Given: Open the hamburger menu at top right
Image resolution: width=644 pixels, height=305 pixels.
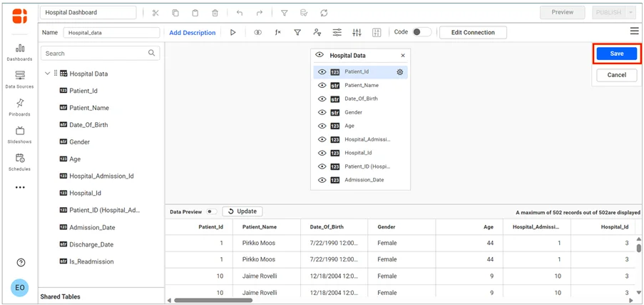Looking at the screenshot, I should pos(634,31).
